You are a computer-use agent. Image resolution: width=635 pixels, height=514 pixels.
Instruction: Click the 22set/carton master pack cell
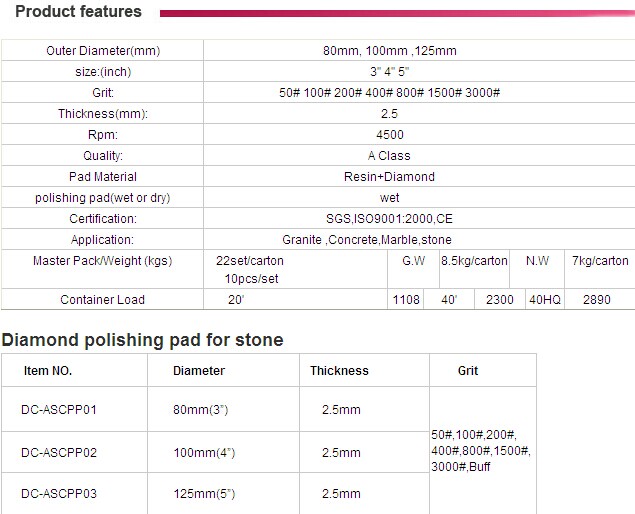click(250, 261)
